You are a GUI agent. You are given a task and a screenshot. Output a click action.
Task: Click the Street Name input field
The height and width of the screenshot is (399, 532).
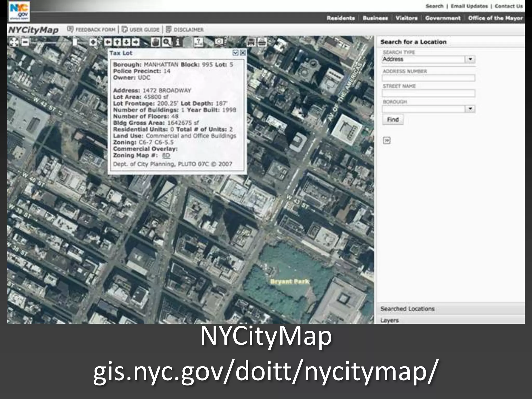(x=429, y=93)
